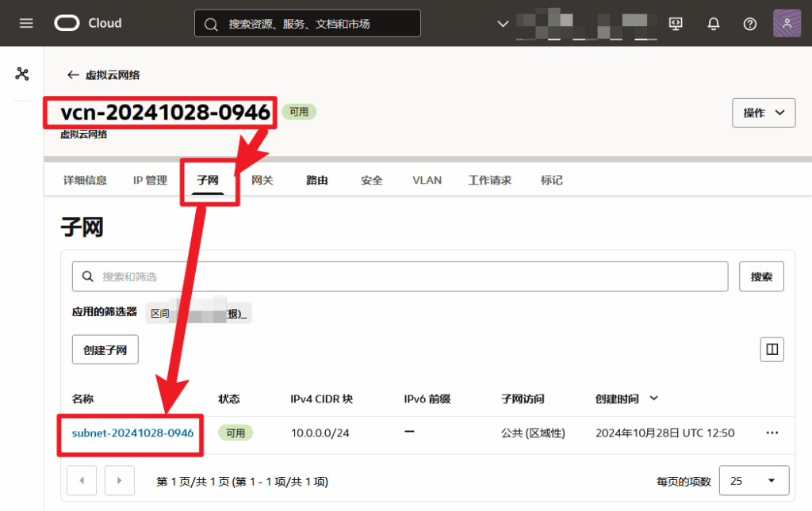The width and height of the screenshot is (812, 511).
Task: Go to the next page arrow
Action: [120, 480]
